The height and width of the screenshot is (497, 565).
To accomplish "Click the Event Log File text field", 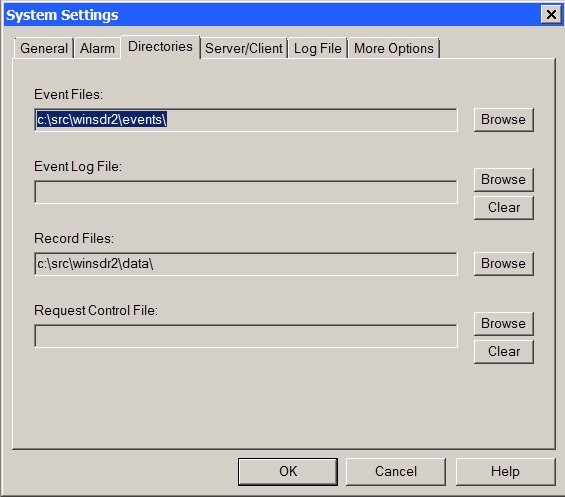I will pyautogui.click(x=246, y=192).
